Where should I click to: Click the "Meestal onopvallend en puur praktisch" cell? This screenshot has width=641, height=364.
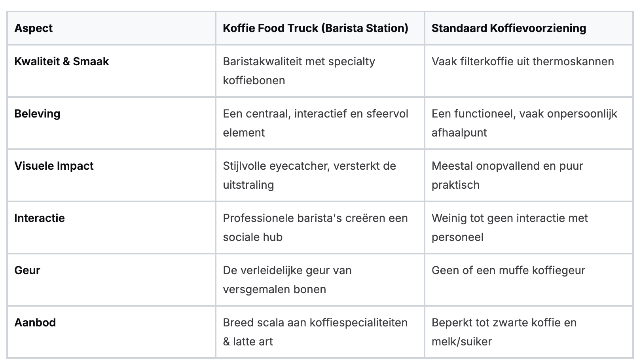coord(507,175)
